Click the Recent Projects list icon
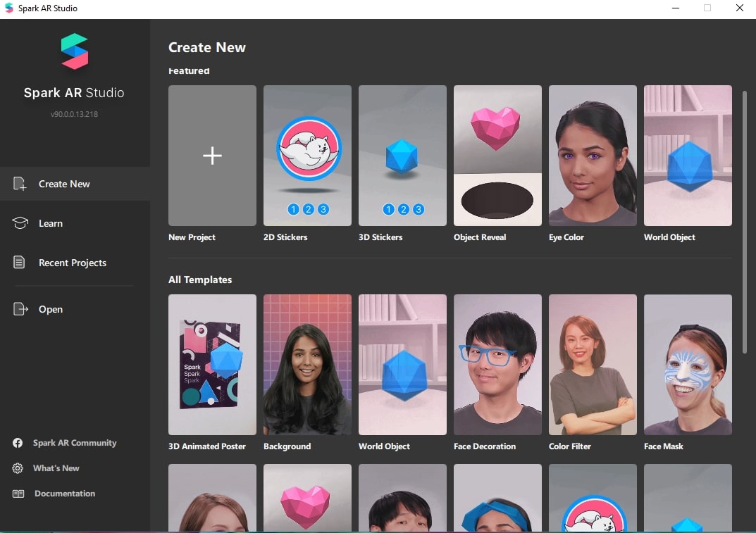The width and height of the screenshot is (756, 533). [x=19, y=262]
